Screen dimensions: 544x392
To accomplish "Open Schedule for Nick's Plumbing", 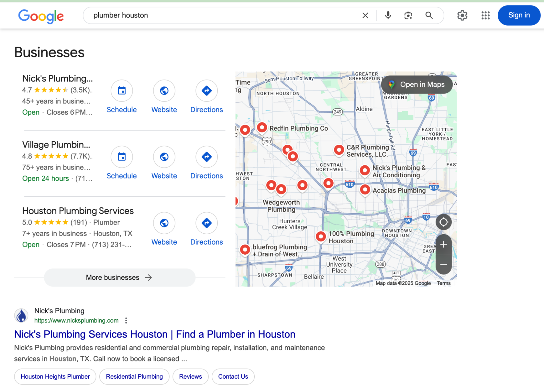I will coord(121,91).
